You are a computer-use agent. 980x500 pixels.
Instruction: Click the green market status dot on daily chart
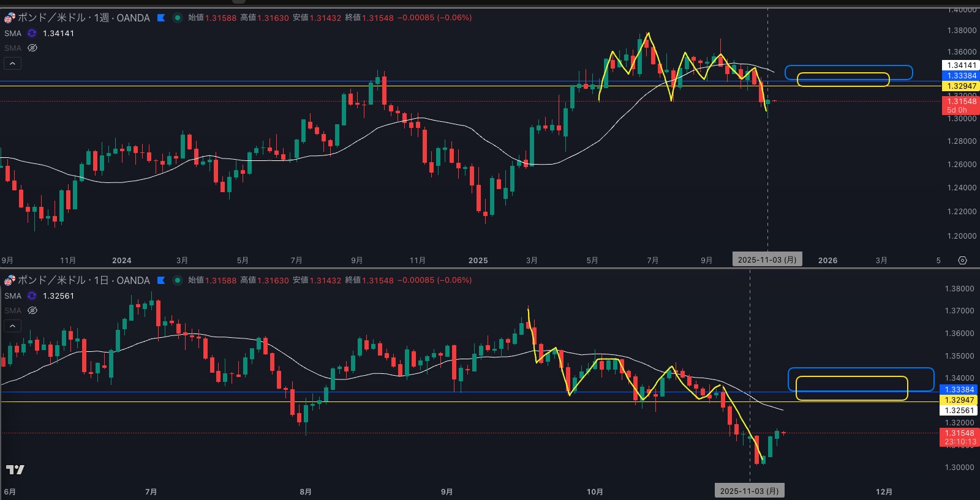(x=178, y=280)
